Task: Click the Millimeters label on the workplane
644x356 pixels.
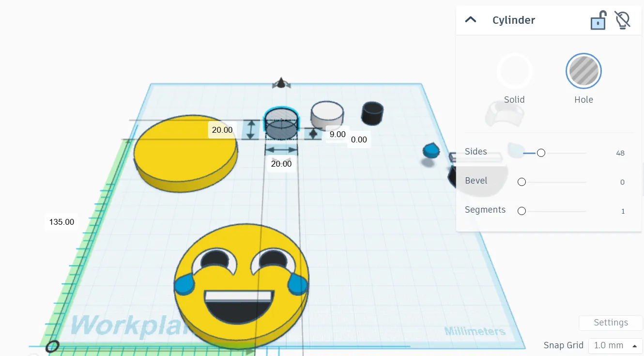Action: pos(475,331)
